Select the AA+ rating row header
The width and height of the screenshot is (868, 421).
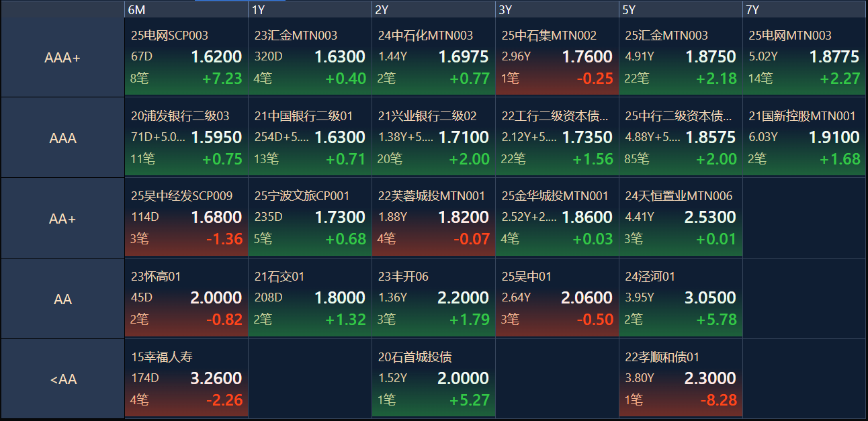click(x=62, y=218)
